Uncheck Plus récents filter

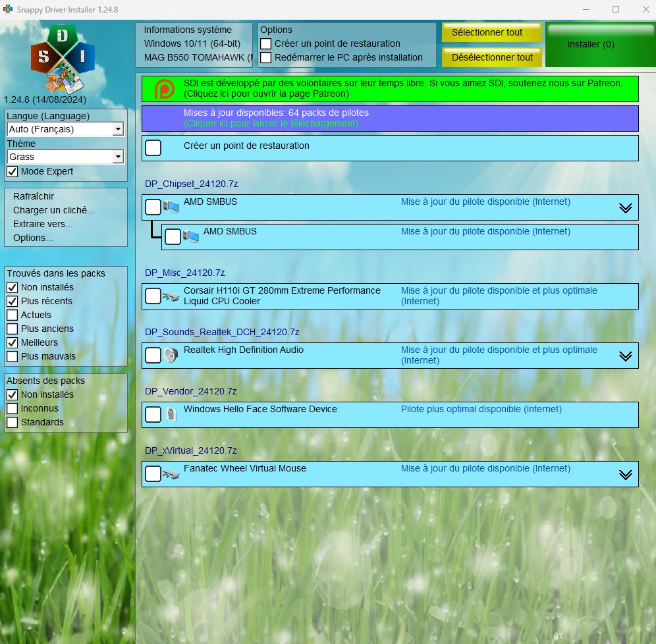12,301
